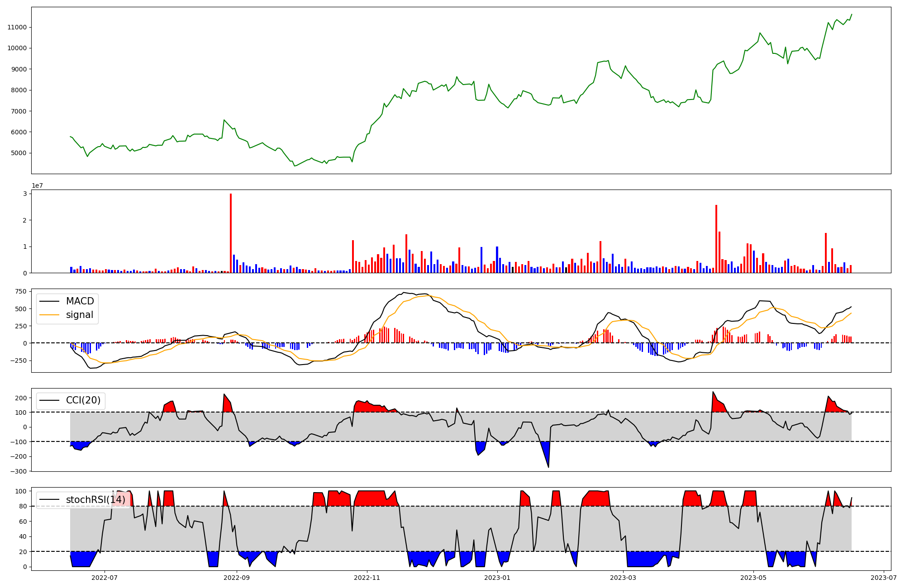Click the -250 tick on MACD axis

18,360
